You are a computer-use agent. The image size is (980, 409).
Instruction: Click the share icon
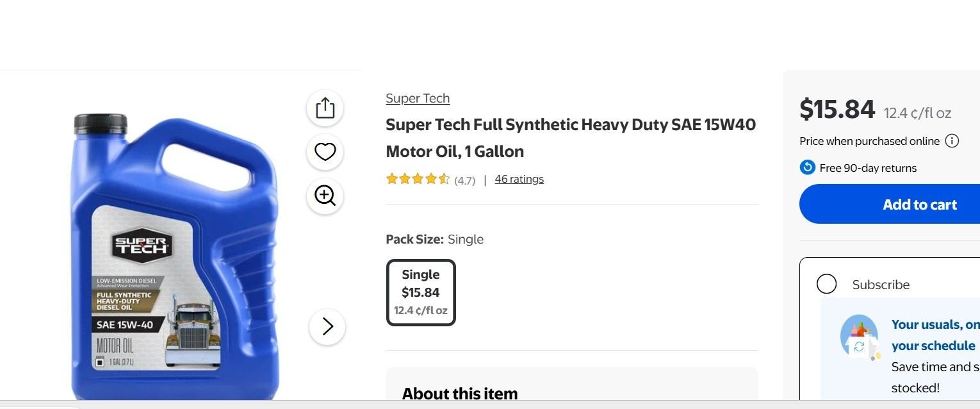click(x=325, y=108)
